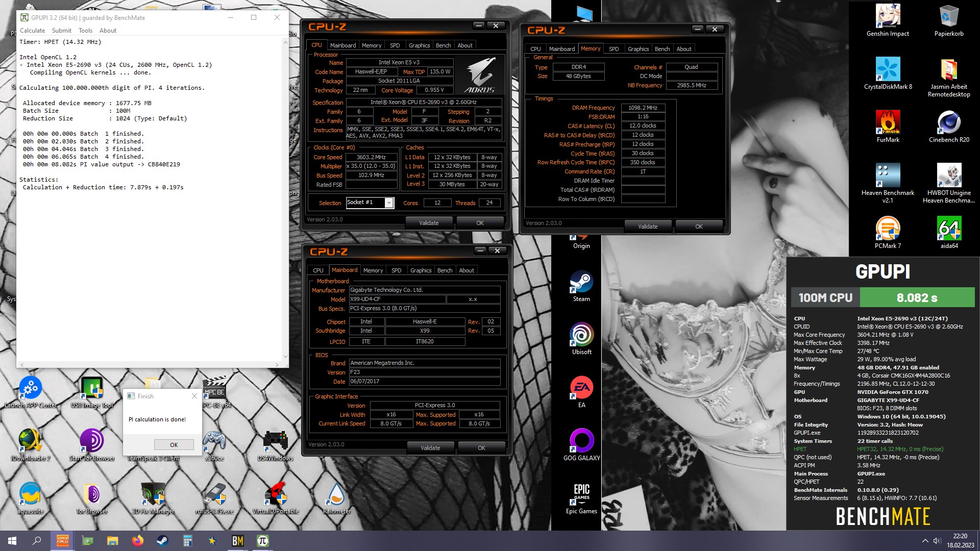The image size is (980, 551).
Task: Launch VirtualDJPortable desktop icon
Action: coord(275,498)
